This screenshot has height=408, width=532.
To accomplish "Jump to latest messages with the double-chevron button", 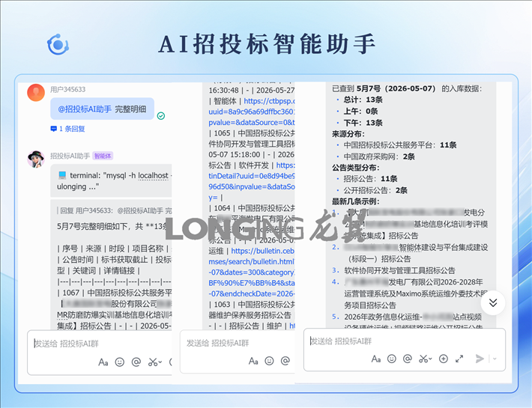I will coord(493,302).
